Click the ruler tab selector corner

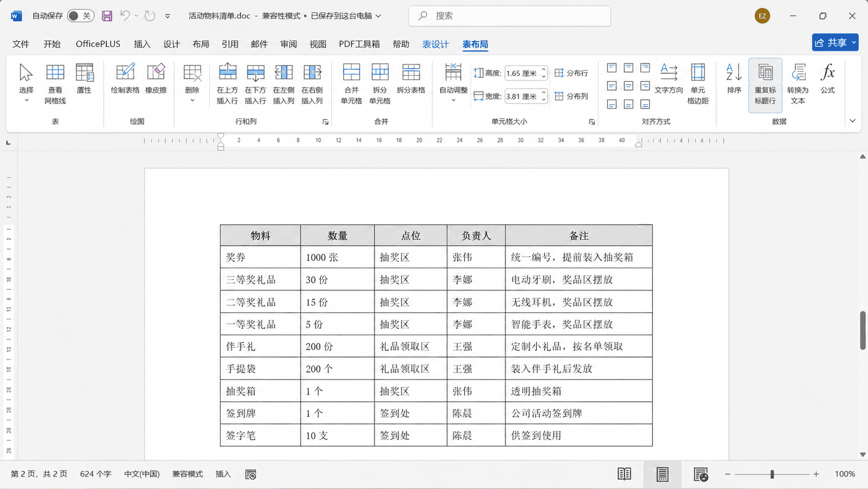click(x=8, y=142)
